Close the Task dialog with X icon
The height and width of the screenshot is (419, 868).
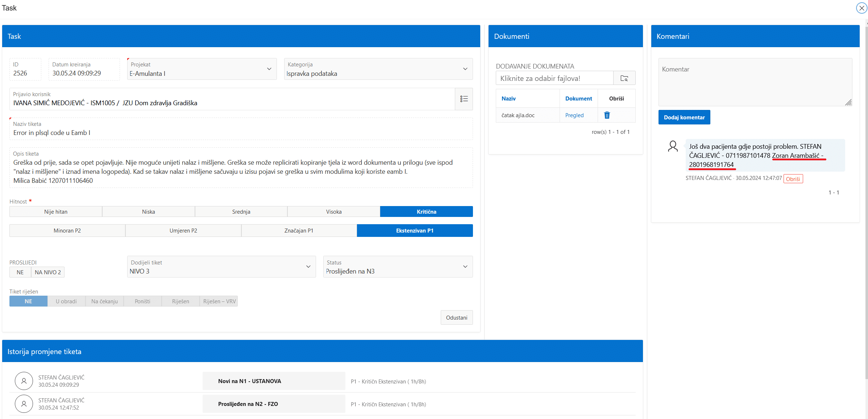coord(861,8)
